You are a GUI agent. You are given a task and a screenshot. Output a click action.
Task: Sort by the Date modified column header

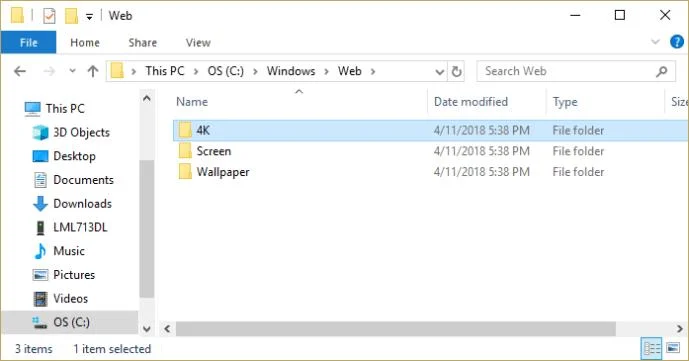pos(471,102)
